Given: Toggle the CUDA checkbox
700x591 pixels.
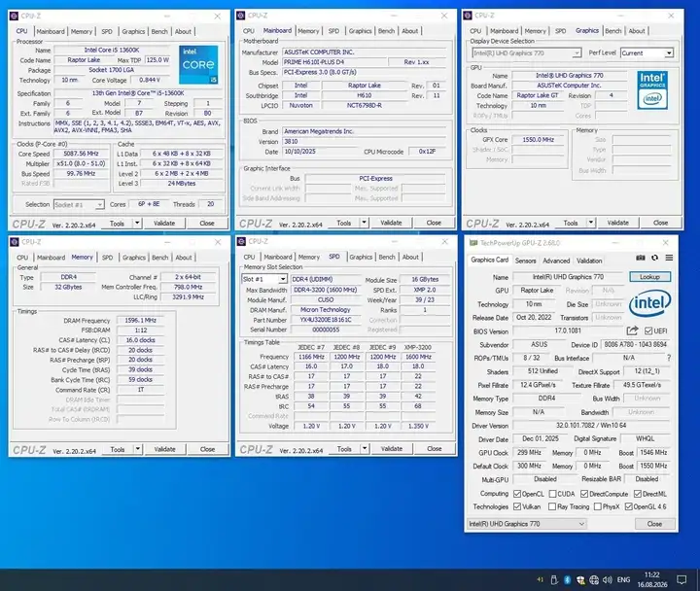Looking at the screenshot, I should [x=552, y=494].
